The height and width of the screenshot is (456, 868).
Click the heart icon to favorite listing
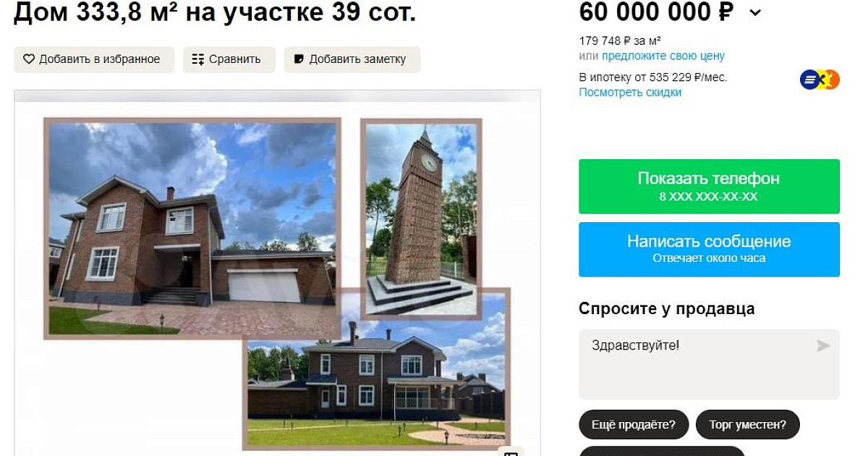(x=29, y=59)
